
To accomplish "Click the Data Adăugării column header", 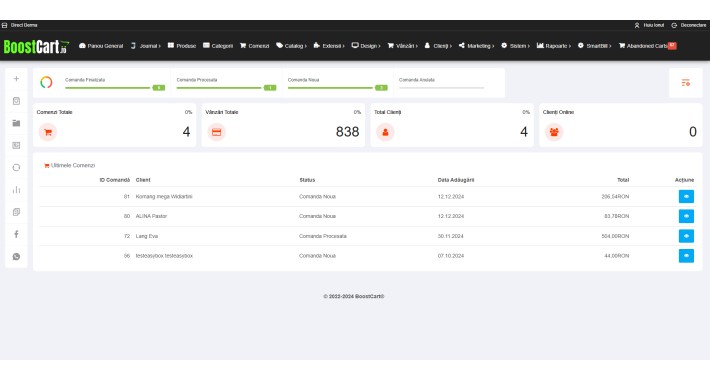I will (x=456, y=180).
